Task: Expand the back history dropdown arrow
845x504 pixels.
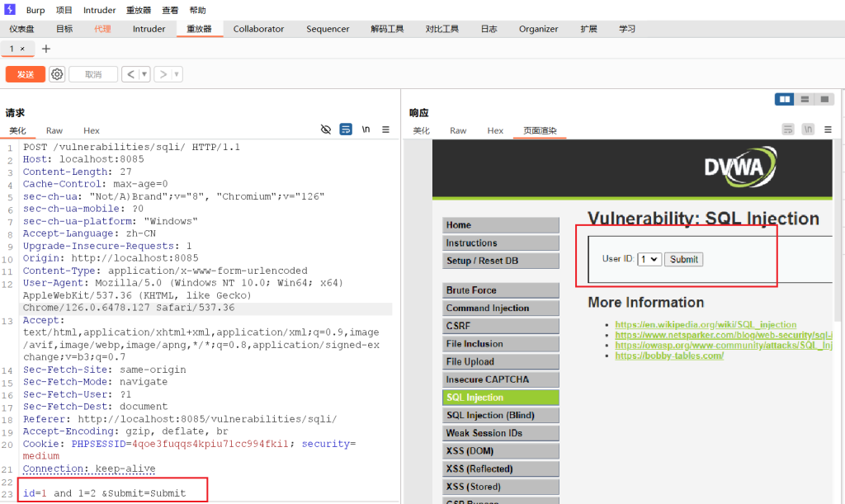Action: coord(145,74)
